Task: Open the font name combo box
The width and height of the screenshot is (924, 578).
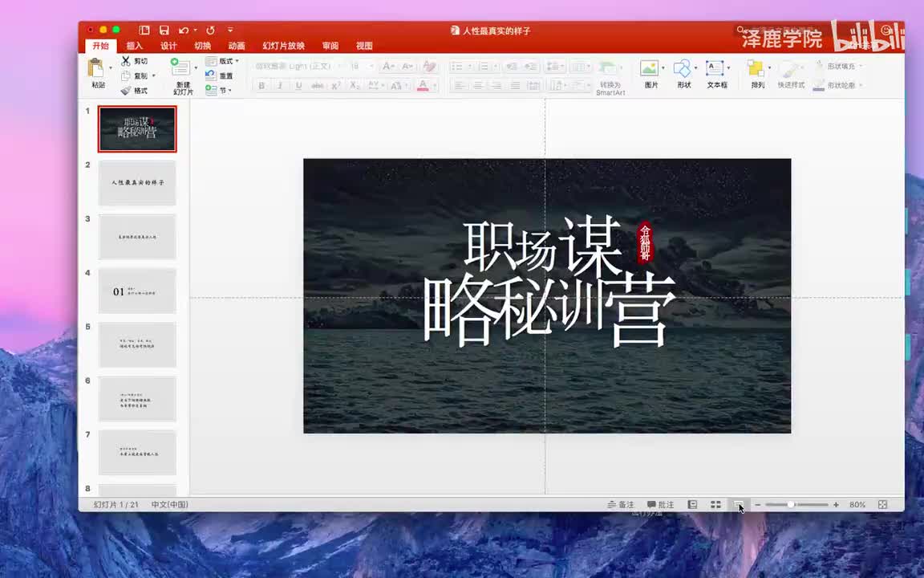Action: (298, 66)
